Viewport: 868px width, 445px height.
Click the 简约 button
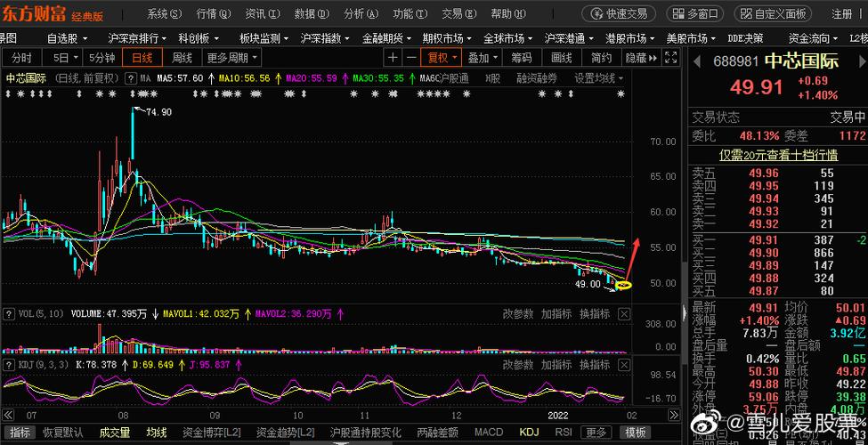pyautogui.click(x=601, y=57)
